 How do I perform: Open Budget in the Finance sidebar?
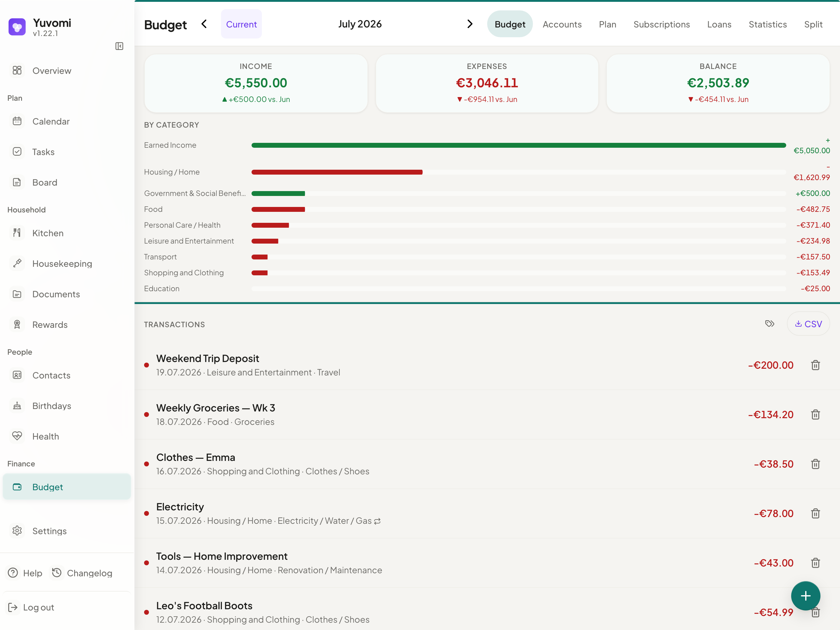click(67, 487)
